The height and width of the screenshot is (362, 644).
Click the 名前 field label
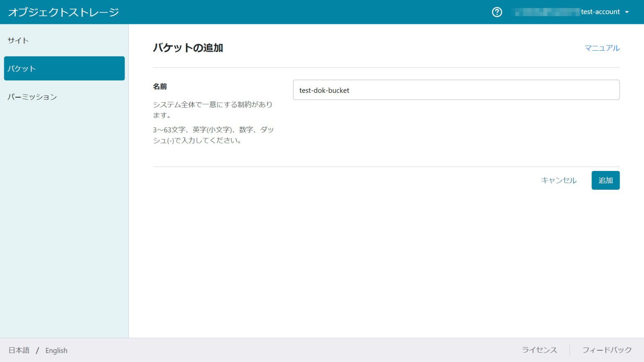(161, 86)
